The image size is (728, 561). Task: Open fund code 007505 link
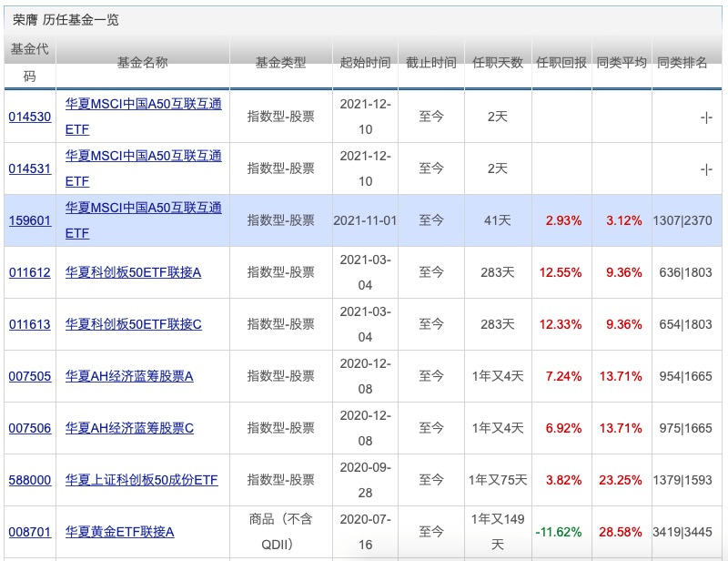(x=29, y=376)
